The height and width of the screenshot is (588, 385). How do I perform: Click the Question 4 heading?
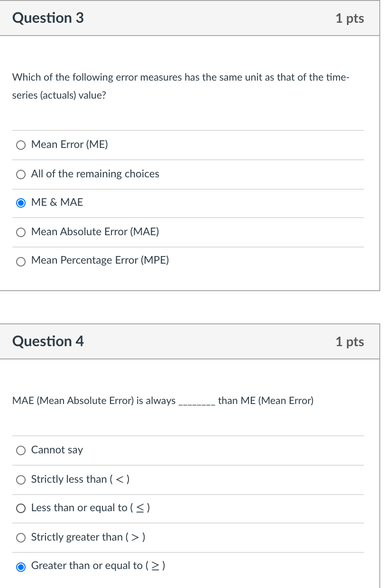coord(48,341)
